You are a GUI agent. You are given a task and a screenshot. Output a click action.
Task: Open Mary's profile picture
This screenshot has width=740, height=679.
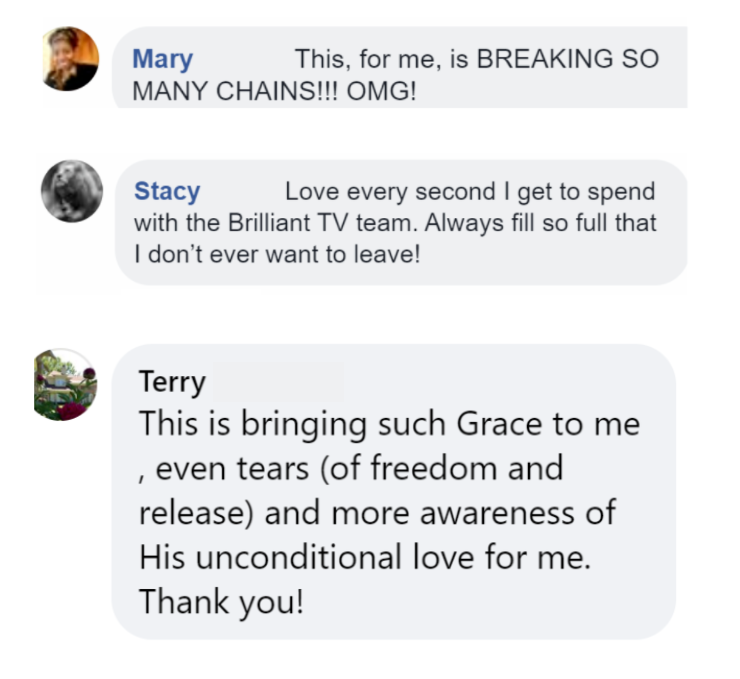tap(70, 59)
